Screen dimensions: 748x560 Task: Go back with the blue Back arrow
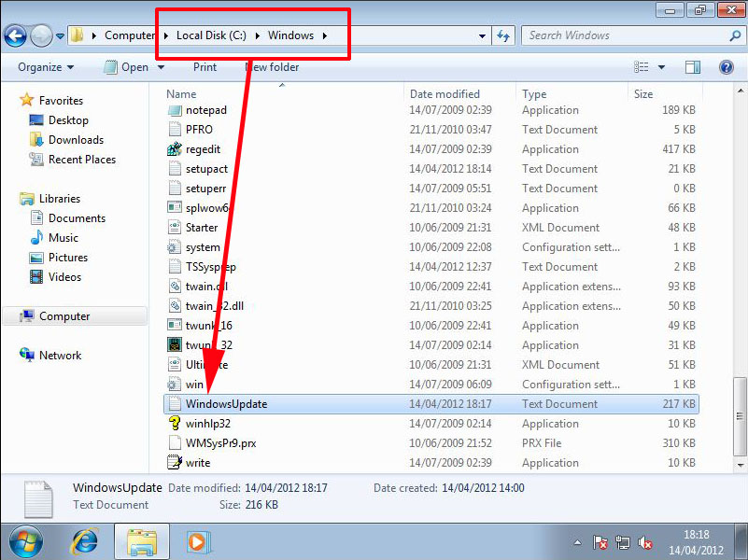15,35
